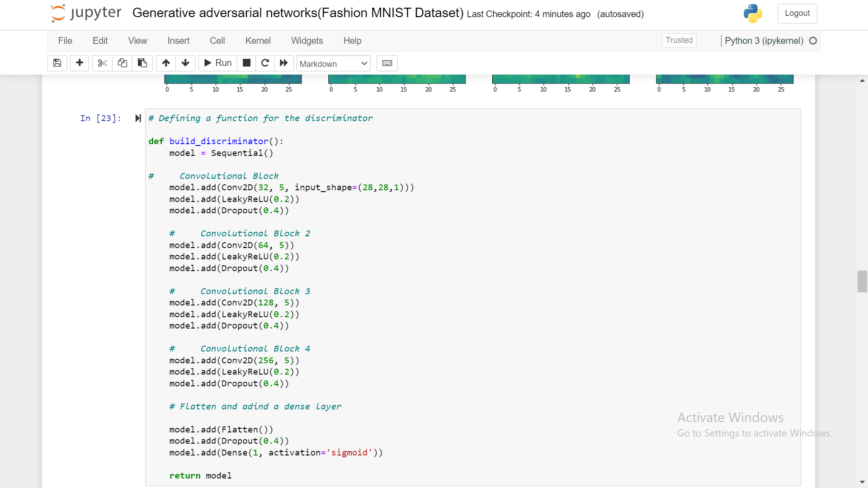Copy selected cells with the copy icon
The width and height of the screenshot is (868, 488).
coord(122,63)
